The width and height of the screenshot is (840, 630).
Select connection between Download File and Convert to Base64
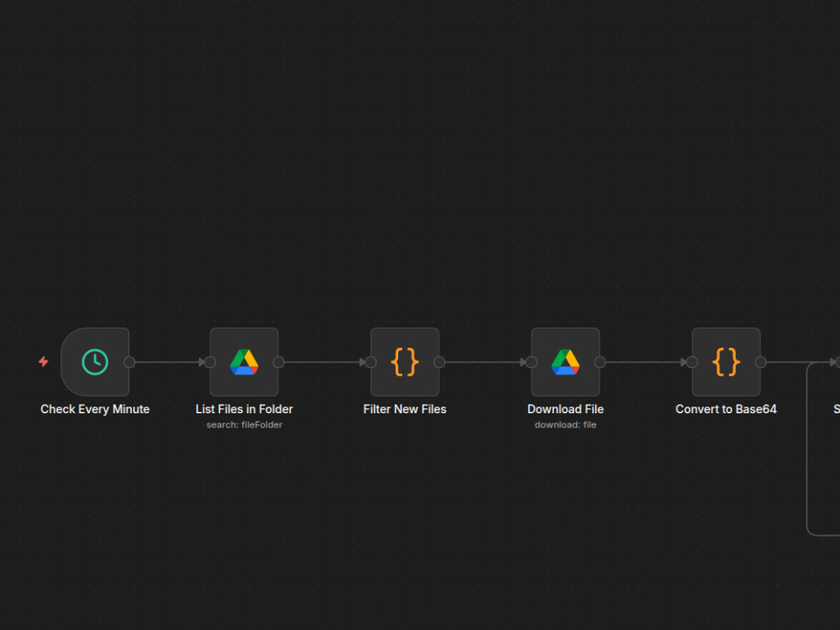[643, 362]
